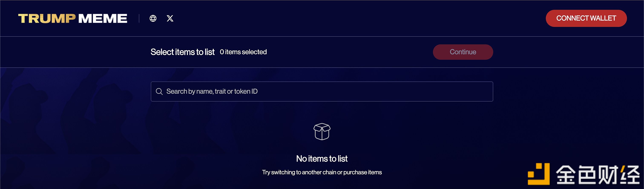The image size is (644, 189).
Task: Open the X social media icon
Action: coord(170,18)
